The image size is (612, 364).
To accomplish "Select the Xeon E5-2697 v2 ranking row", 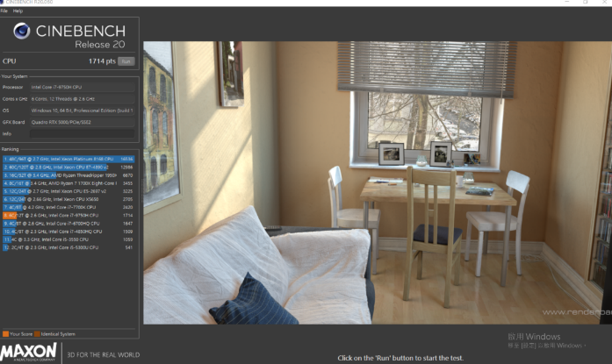I will tap(68, 190).
